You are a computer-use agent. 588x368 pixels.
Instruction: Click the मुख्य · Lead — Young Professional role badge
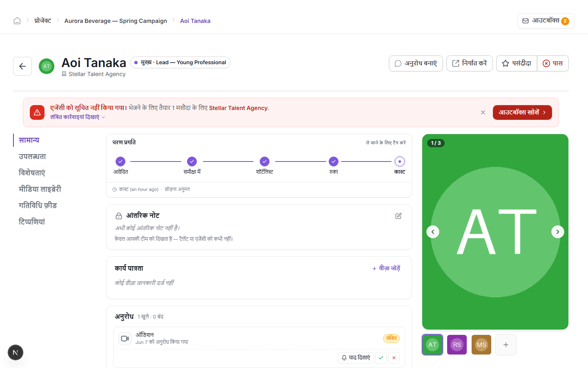point(180,63)
